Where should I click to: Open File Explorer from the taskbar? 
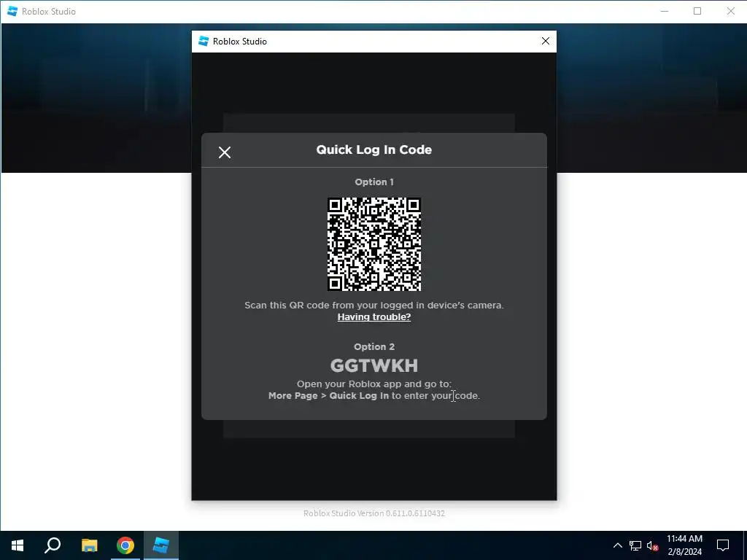point(89,545)
